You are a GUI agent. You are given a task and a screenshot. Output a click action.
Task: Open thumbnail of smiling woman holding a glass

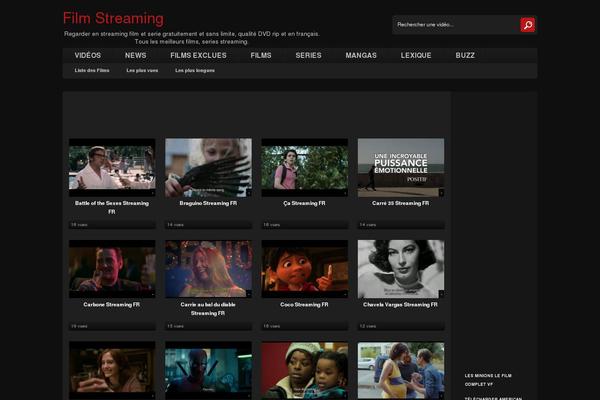[112, 370]
